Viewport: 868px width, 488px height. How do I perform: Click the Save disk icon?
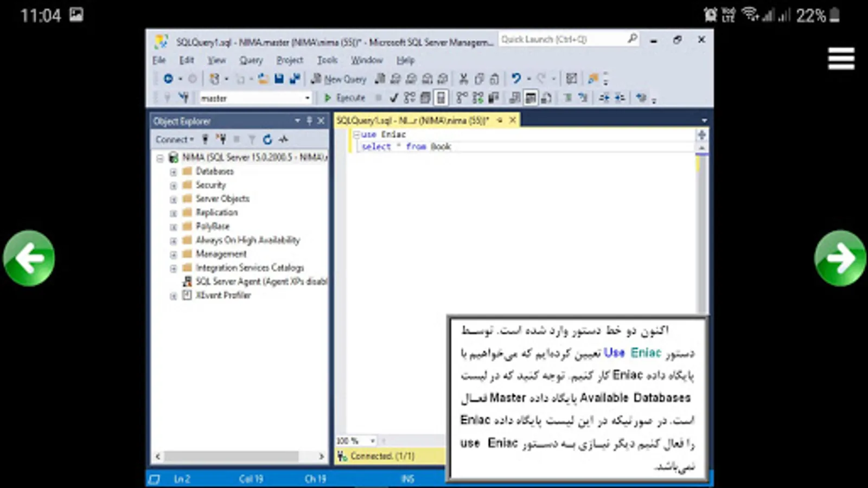(x=279, y=79)
